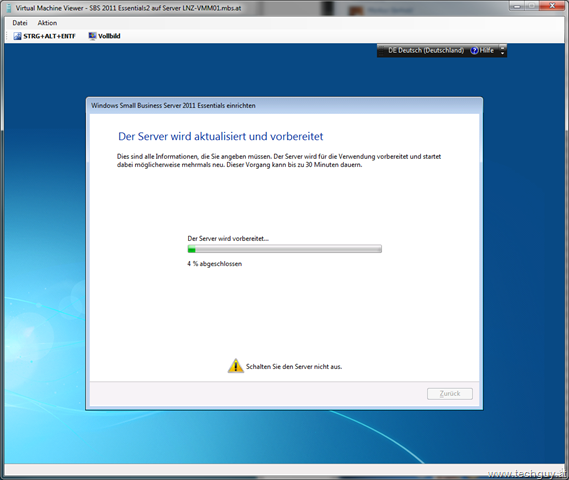Click heading 'Der Server wird aktualisiert und vorbereitet'
Viewport: 569px width, 480px height.
[221, 136]
